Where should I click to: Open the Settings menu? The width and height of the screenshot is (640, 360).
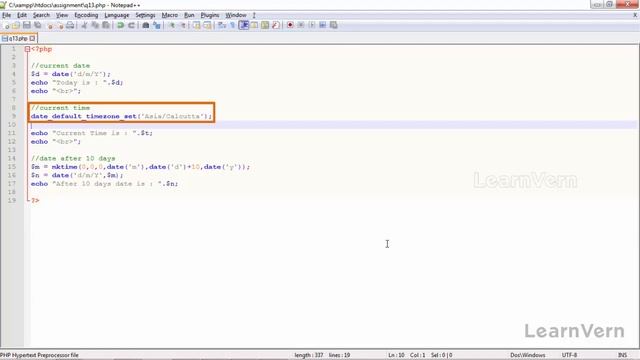(x=145, y=15)
